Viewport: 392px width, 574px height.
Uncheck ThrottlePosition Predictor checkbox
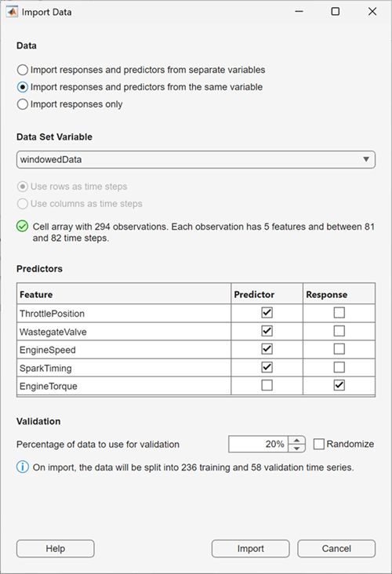267,313
